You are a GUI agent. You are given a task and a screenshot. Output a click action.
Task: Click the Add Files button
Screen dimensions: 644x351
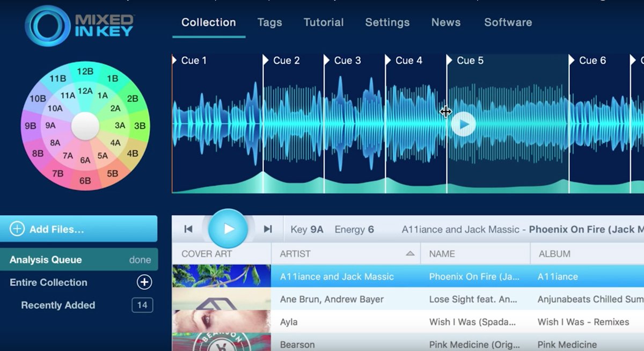click(79, 229)
